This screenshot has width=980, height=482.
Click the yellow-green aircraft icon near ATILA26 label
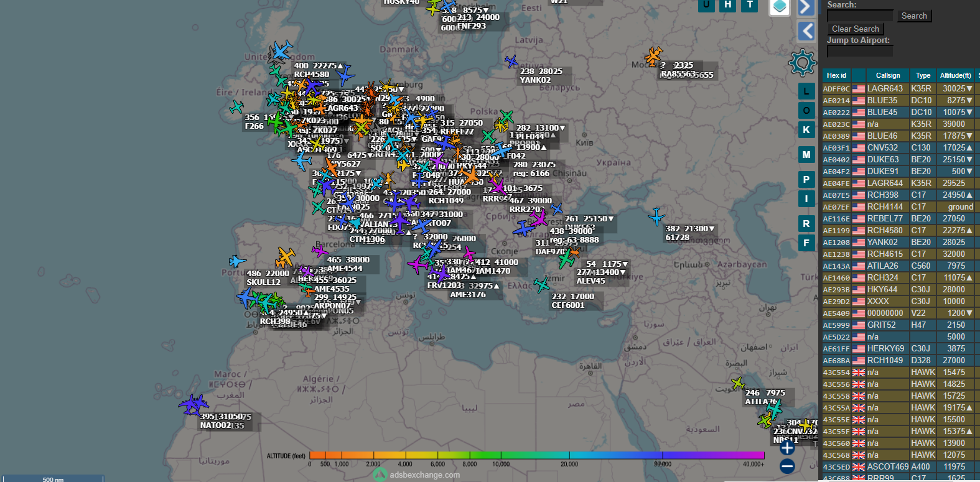pos(738,383)
